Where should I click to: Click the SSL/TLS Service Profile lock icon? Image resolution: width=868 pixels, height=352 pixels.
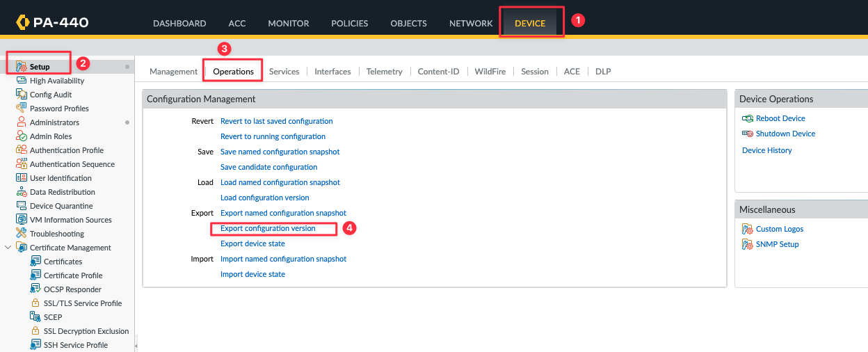35,303
